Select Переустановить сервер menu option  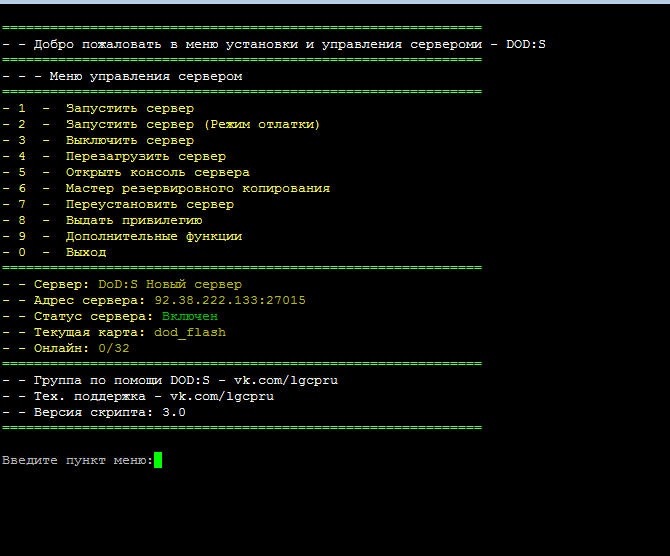tap(149, 204)
